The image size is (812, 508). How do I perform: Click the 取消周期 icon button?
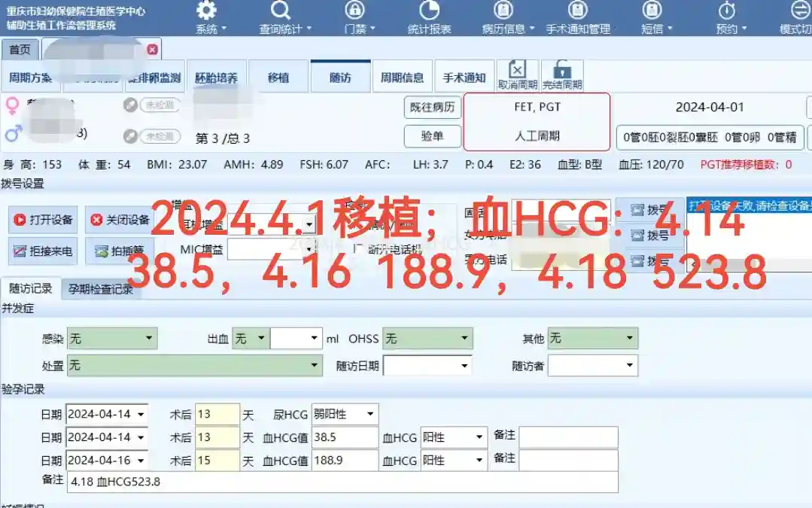pos(518,75)
